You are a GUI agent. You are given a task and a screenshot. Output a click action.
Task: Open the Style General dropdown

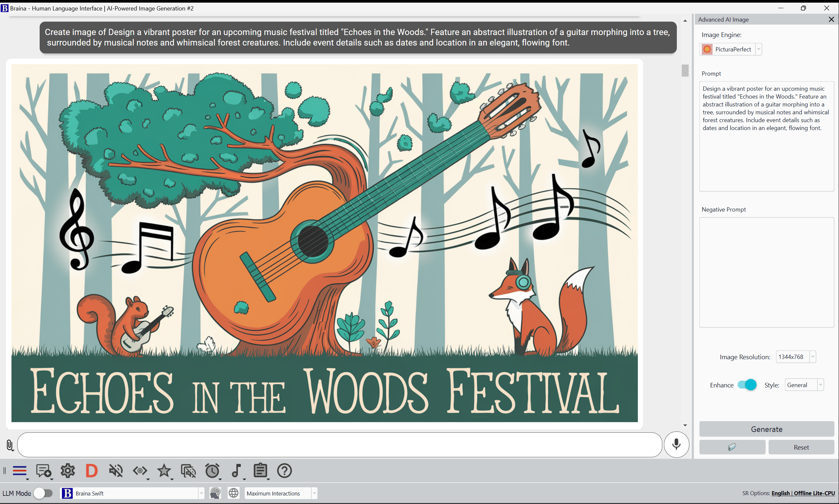[x=804, y=385]
